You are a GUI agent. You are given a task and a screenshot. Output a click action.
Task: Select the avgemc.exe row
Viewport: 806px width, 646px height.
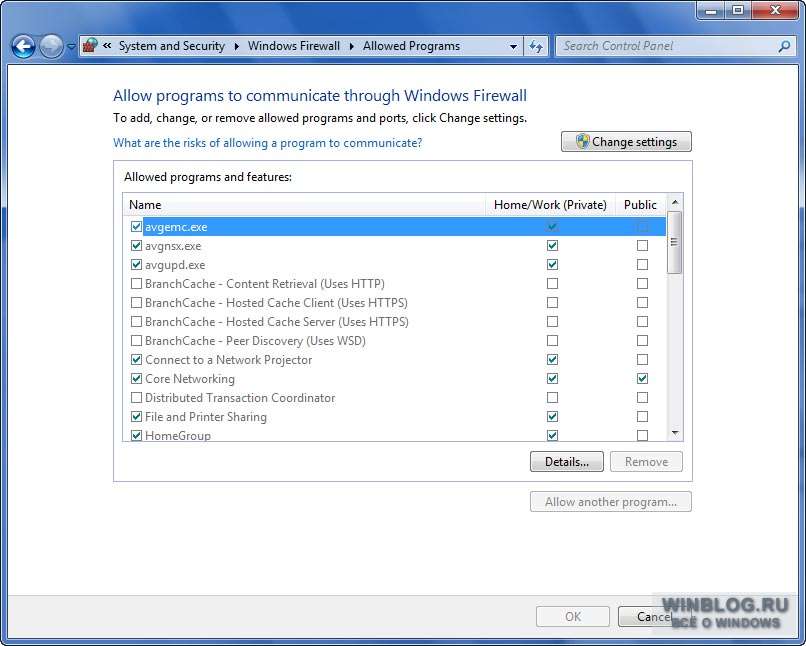[x=394, y=227]
